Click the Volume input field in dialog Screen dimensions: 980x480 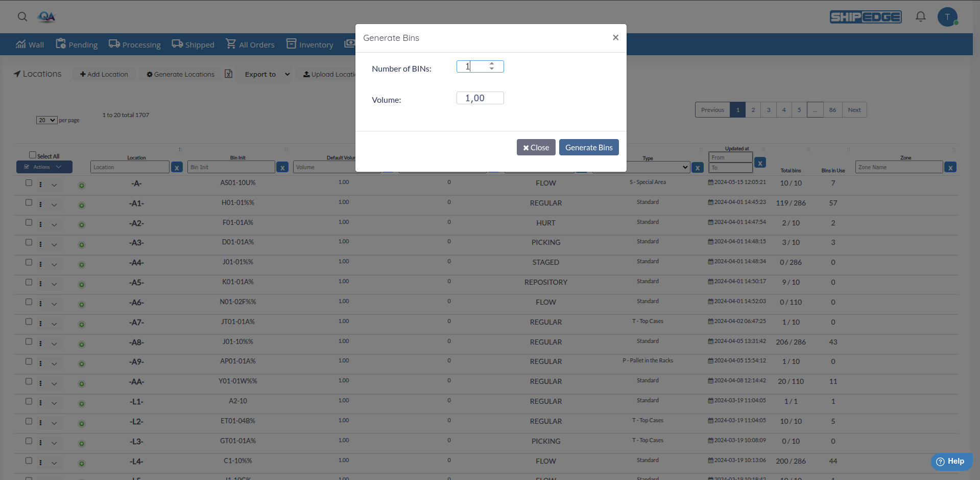480,98
